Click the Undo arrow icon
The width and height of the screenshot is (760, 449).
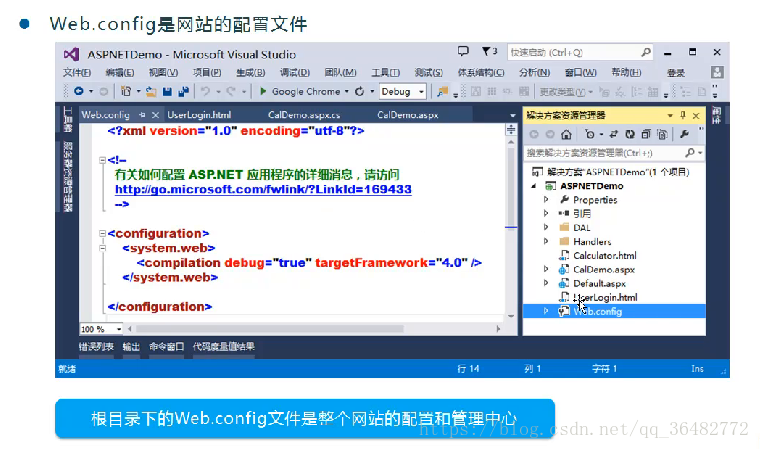206,91
